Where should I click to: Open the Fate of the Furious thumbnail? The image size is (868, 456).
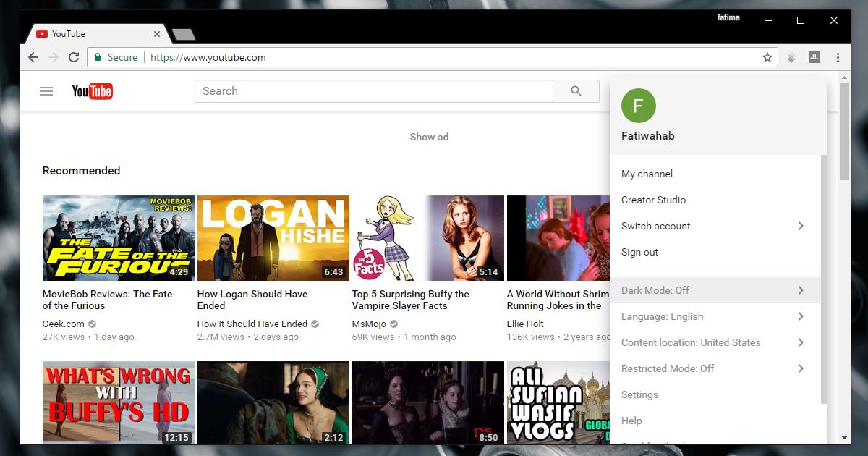pos(119,238)
